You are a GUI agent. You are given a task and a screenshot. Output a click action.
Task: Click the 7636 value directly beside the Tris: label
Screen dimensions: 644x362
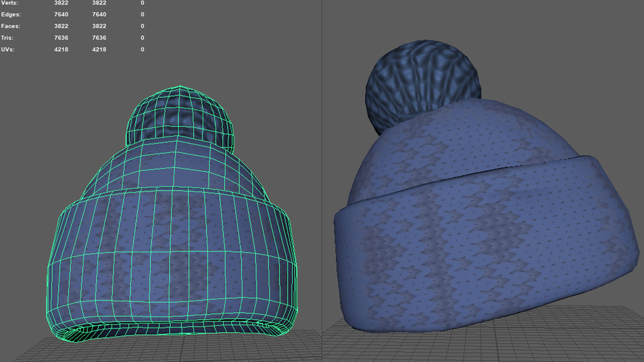61,38
